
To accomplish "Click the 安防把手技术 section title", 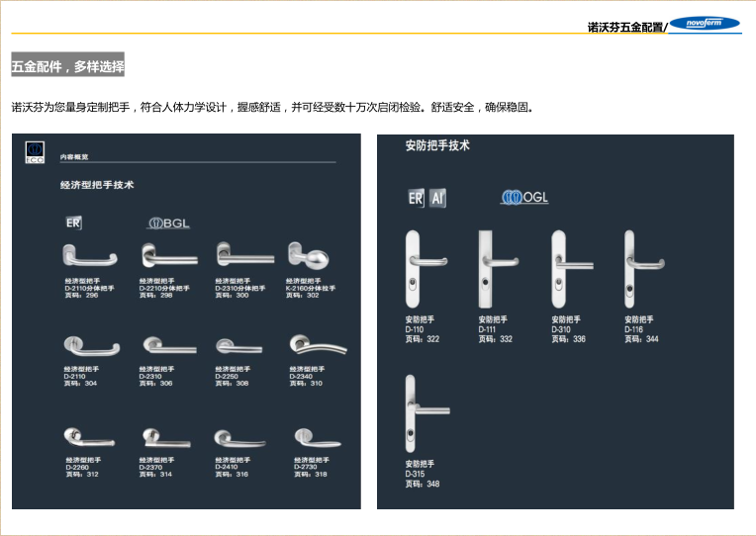I will 437,145.
